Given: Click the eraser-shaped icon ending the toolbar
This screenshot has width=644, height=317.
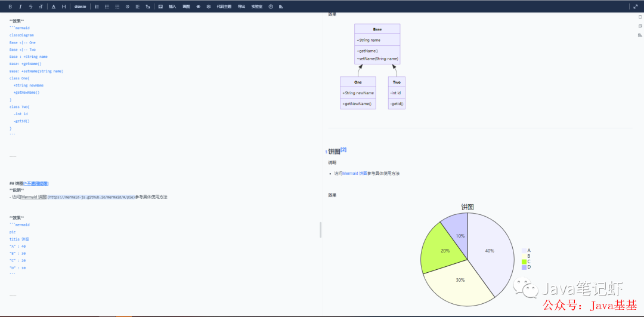Looking at the screenshot, I should point(281,7).
